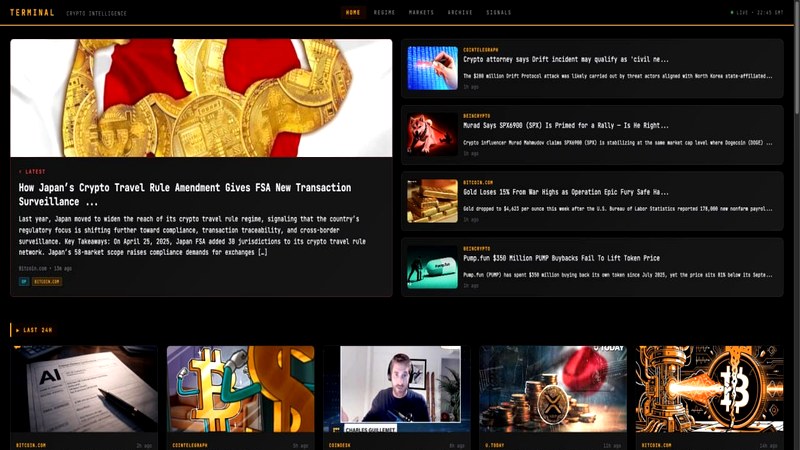The width and height of the screenshot is (800, 450).
Task: Click the red bull thumbnail for SPX6900
Action: [432, 134]
